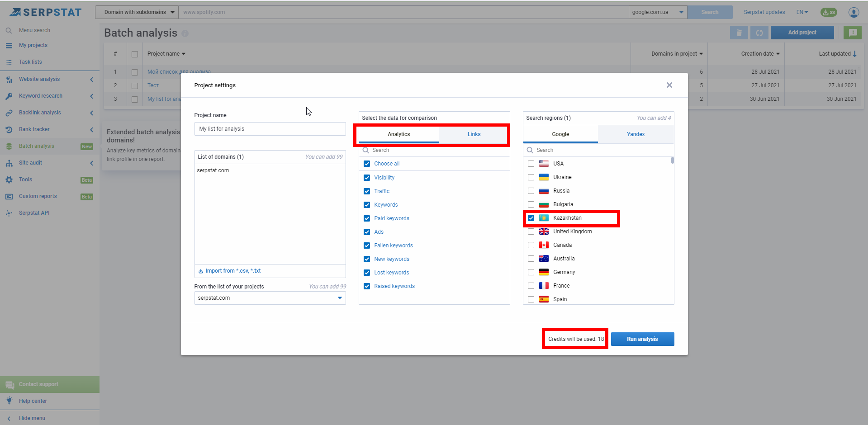The width and height of the screenshot is (868, 425).
Task: Open the serpstat.com projects dropdown
Action: click(x=340, y=298)
